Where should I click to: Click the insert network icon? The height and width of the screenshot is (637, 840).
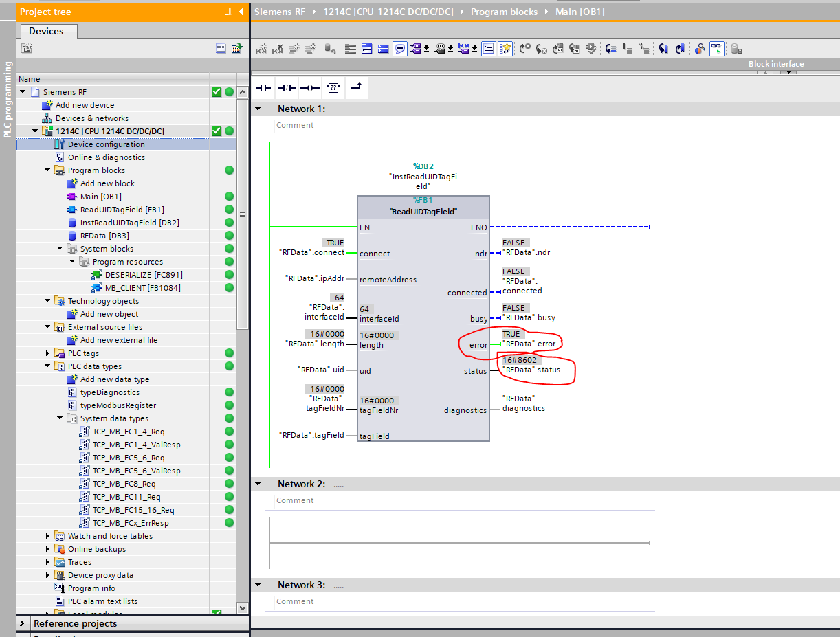[x=261, y=49]
